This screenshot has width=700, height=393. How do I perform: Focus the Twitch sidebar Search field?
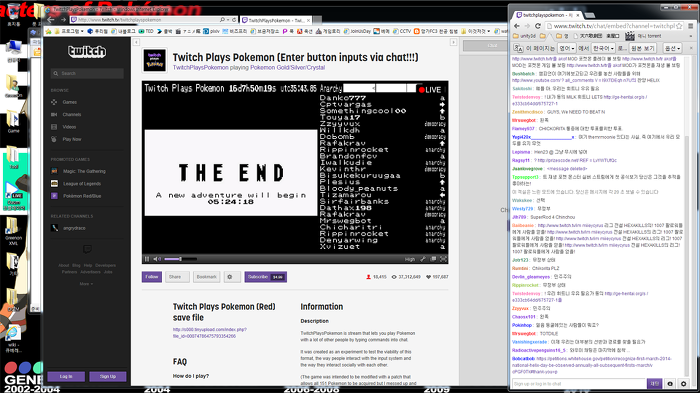(87, 73)
